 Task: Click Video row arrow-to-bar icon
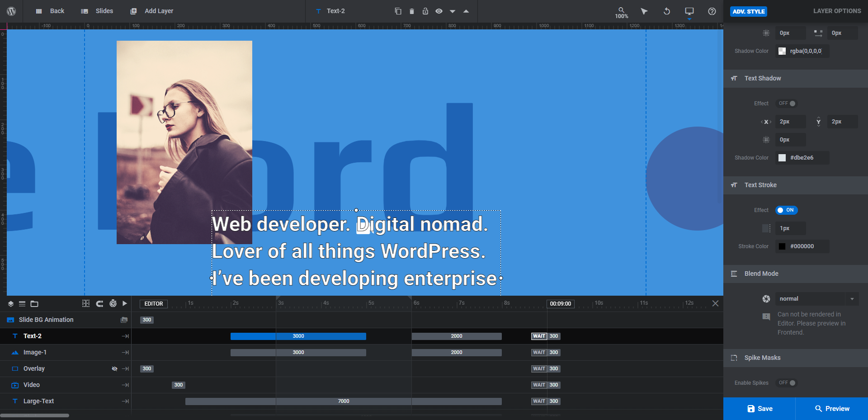(125, 385)
